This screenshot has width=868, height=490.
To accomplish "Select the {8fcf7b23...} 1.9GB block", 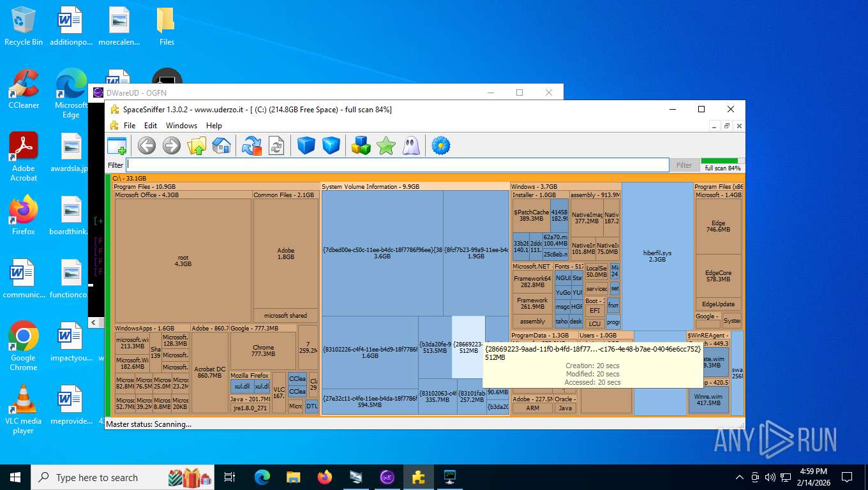I will point(476,253).
